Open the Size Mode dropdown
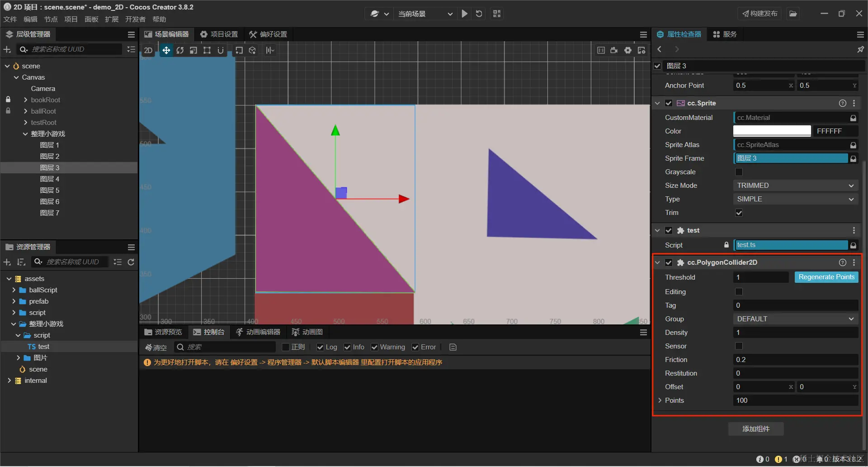The width and height of the screenshot is (868, 467). pyautogui.click(x=795, y=186)
